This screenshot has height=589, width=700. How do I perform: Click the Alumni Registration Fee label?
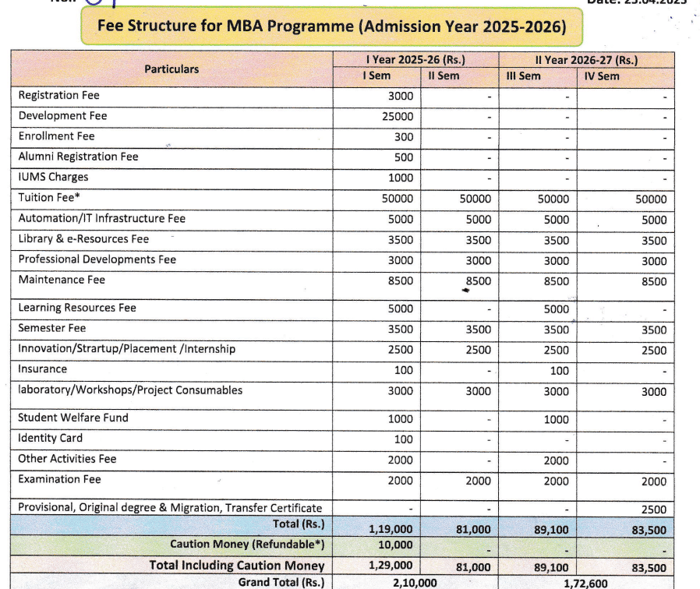(x=78, y=157)
